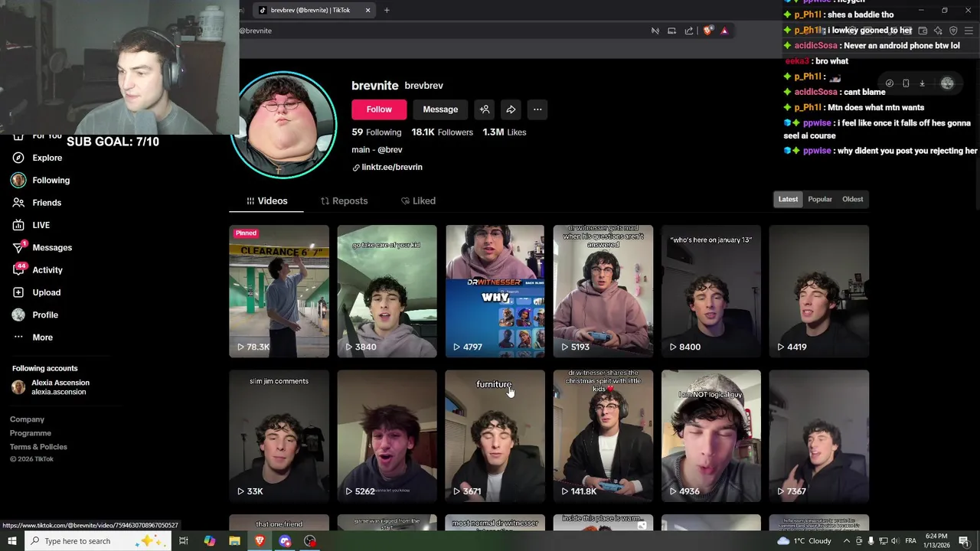Expand the Programme footer section

coord(30,433)
